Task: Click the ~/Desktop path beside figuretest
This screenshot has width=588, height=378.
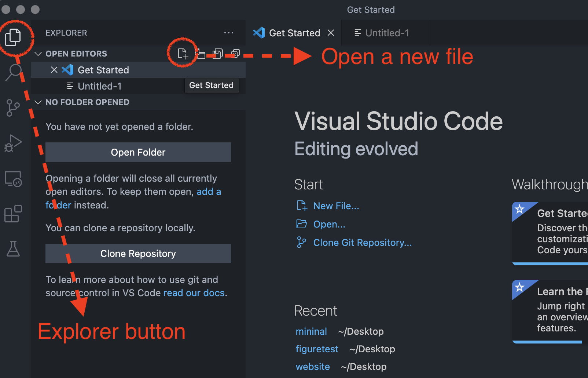Action: pyautogui.click(x=372, y=349)
